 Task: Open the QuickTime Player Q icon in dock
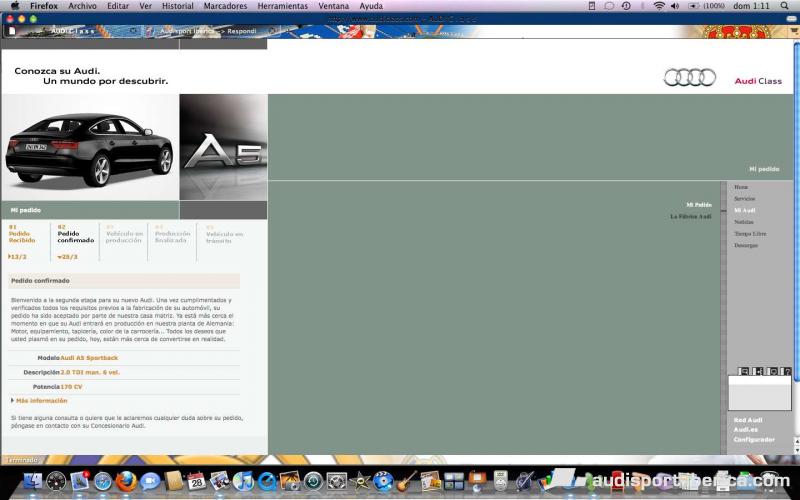point(267,481)
